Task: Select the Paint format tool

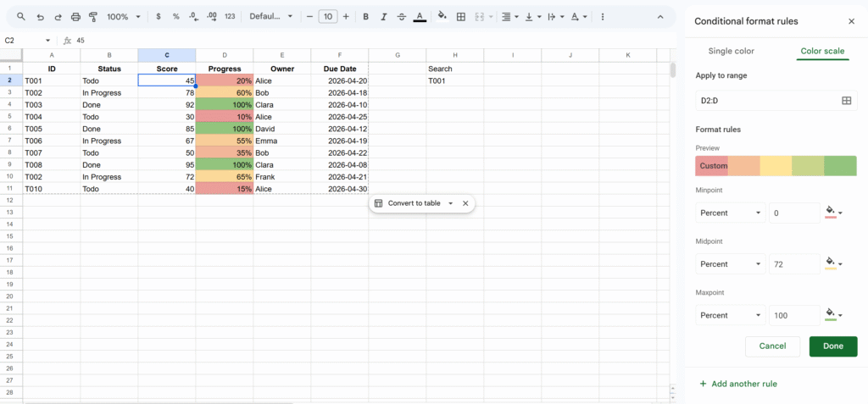Action: pos(93,17)
